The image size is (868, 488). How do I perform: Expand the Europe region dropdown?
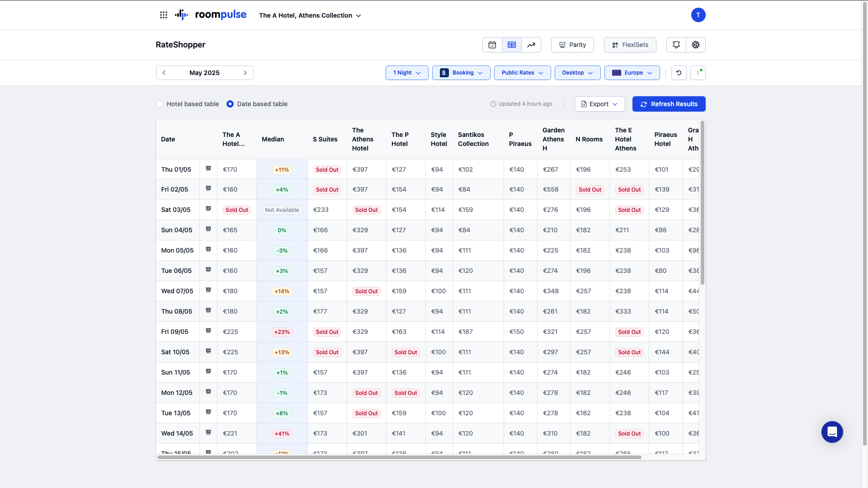632,73
